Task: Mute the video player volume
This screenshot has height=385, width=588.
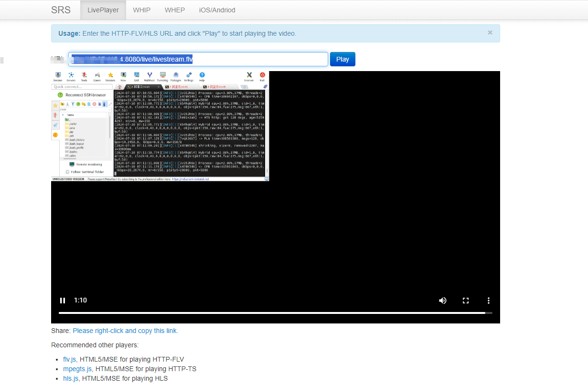Action: pos(443,301)
